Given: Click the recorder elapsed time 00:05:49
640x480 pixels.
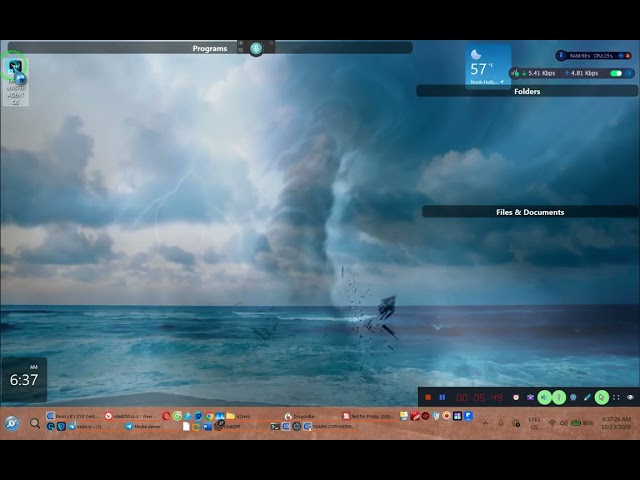Looking at the screenshot, I should (x=479, y=397).
